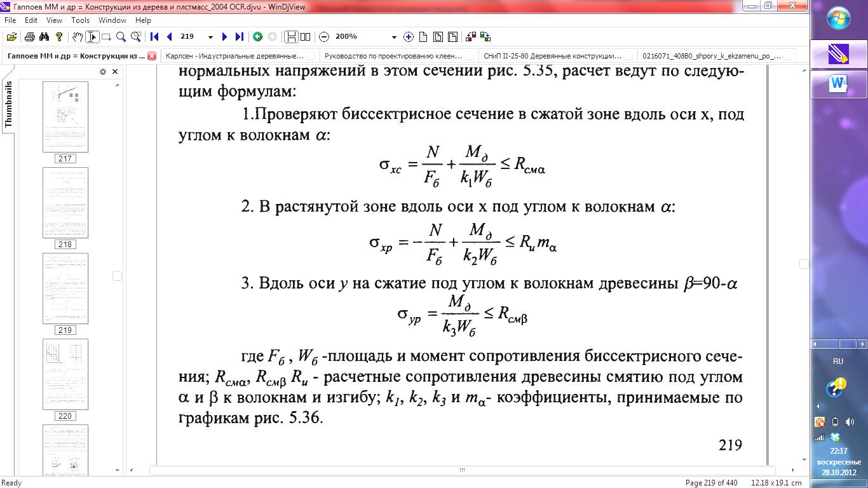Click the RU language indicator
Viewport: 868px width, 488px height.
[x=838, y=361]
